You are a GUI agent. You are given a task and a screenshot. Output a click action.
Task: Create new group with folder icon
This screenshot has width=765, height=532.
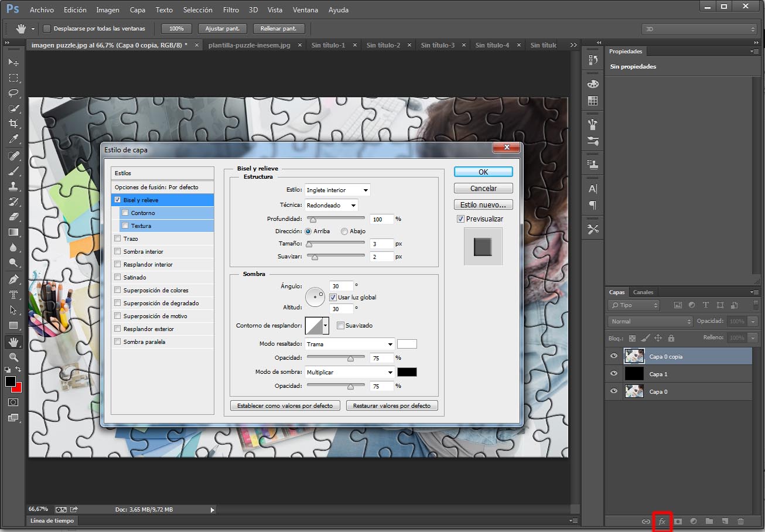[709, 521]
